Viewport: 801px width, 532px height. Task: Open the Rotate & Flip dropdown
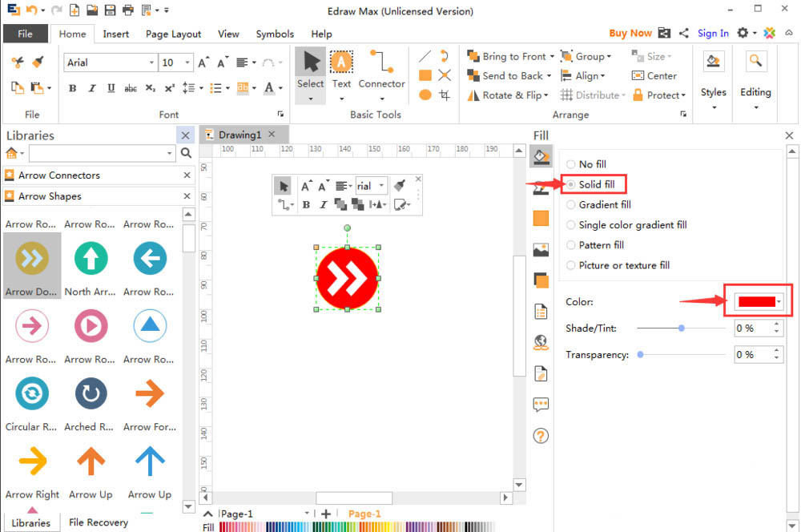(x=509, y=95)
